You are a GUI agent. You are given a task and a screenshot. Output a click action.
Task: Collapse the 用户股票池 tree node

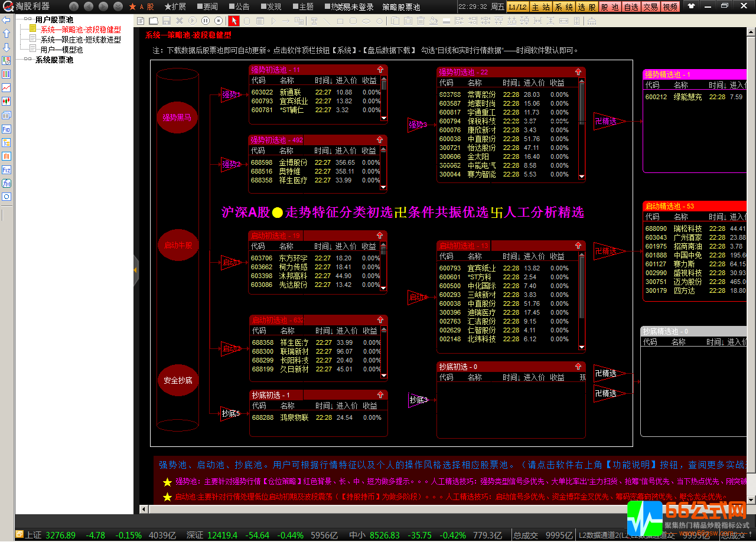pyautogui.click(x=27, y=19)
